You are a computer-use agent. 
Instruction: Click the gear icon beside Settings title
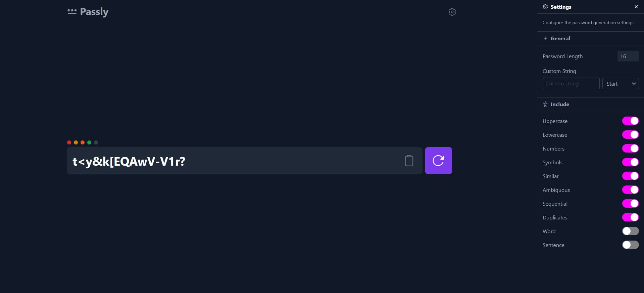[545, 7]
